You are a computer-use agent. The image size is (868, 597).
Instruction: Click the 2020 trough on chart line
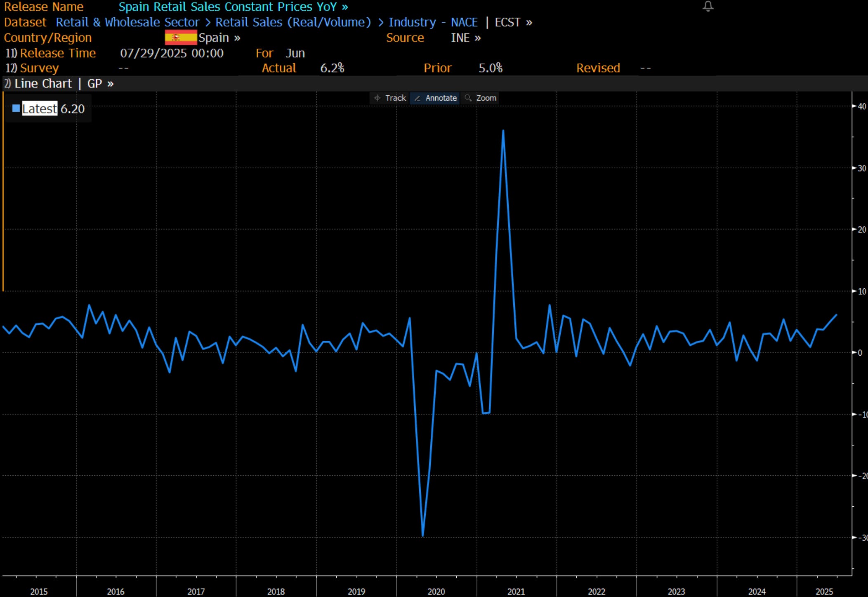(423, 535)
